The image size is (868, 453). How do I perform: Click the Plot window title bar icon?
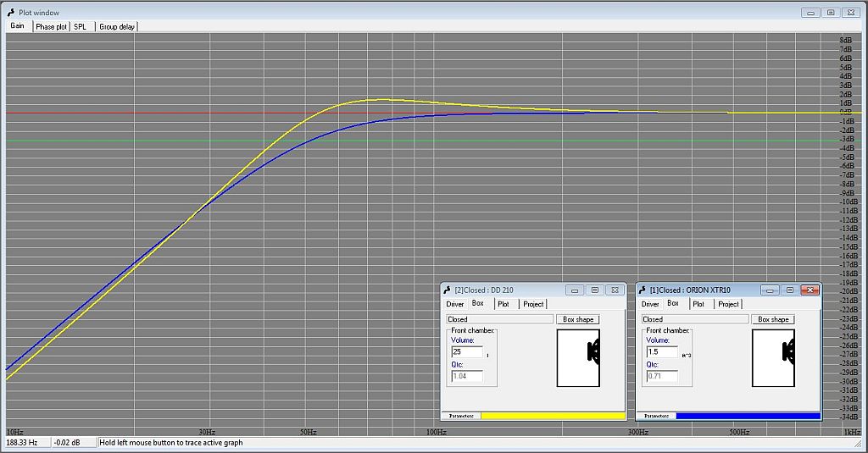pyautogui.click(x=10, y=13)
